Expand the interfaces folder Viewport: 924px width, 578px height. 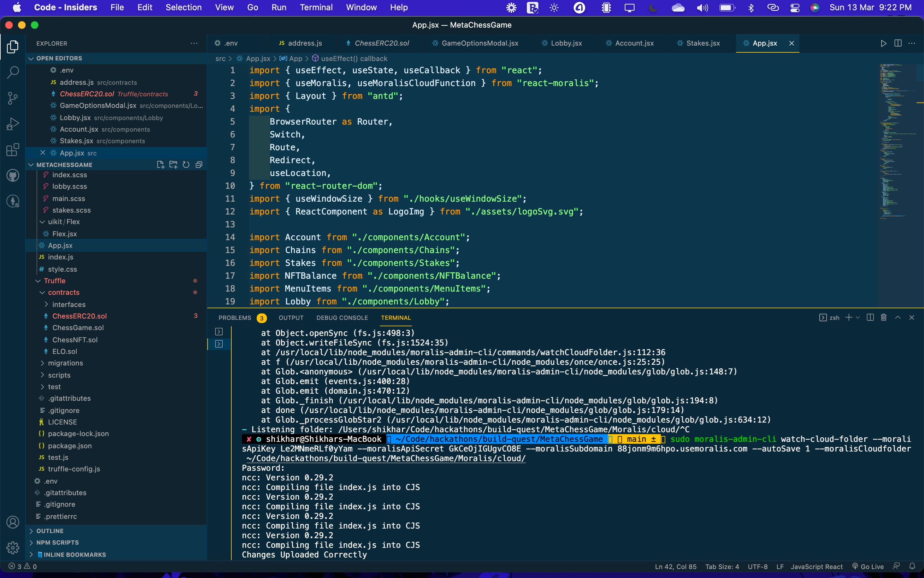46,304
